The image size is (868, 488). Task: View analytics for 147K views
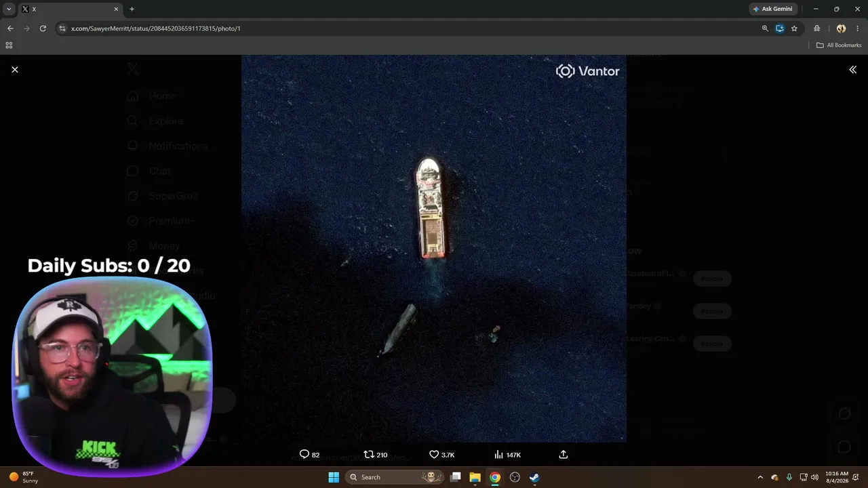pos(507,455)
